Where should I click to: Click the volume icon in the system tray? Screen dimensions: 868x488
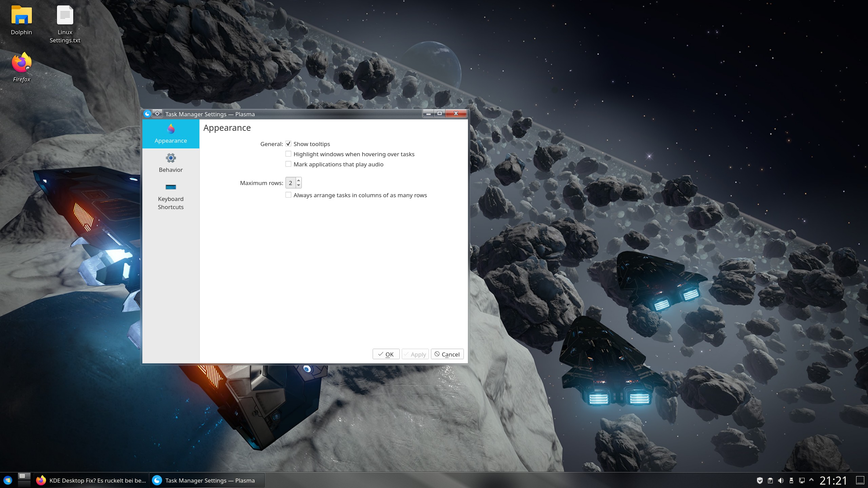(x=780, y=480)
